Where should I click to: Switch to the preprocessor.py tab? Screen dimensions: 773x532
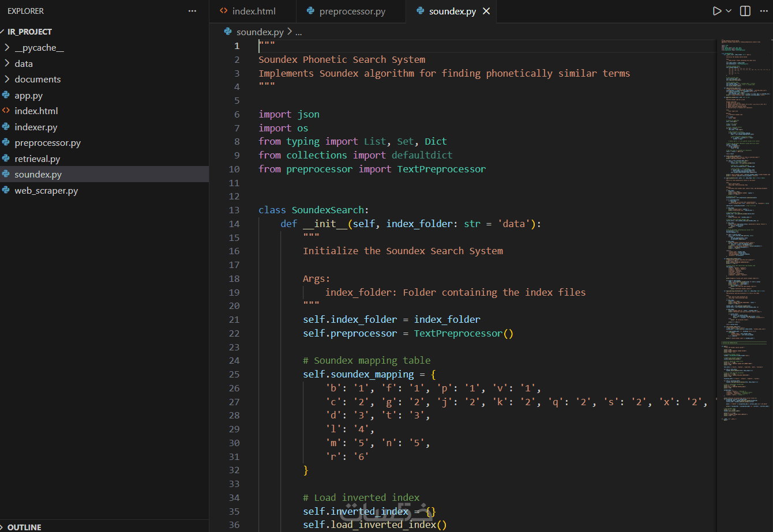pos(352,12)
